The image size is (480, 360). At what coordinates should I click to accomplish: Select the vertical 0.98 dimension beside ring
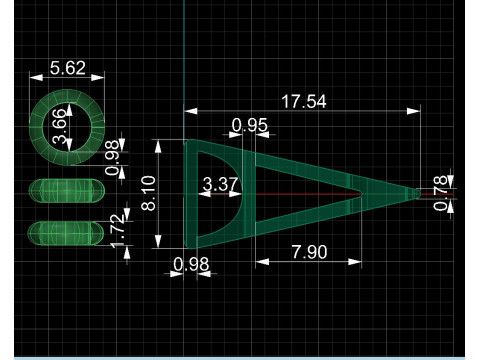click(112, 158)
